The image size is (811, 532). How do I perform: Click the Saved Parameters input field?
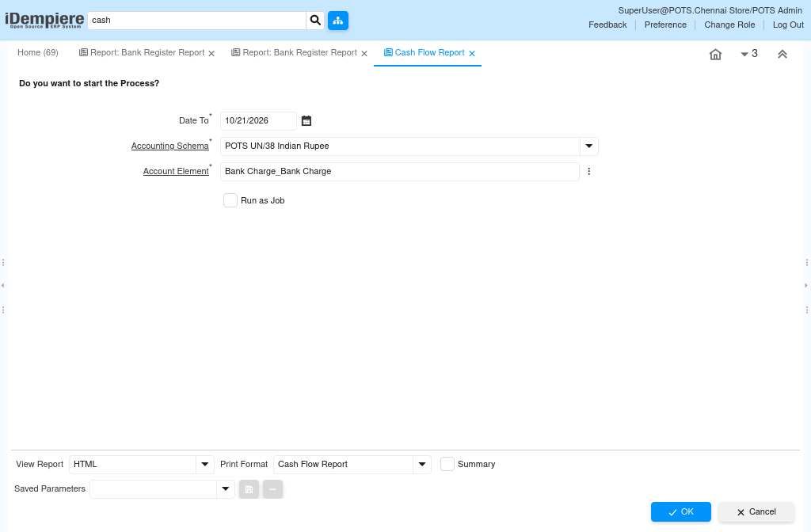pos(153,489)
